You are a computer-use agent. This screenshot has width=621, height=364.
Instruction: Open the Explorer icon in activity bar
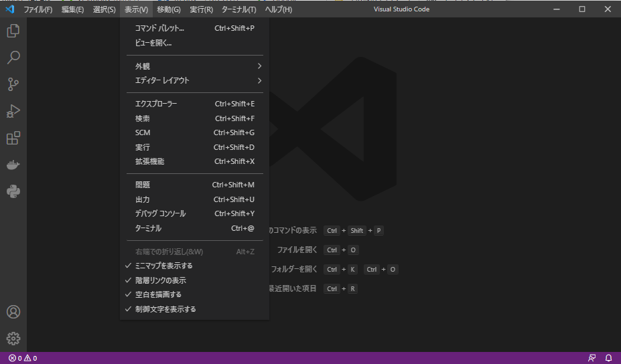pyautogui.click(x=13, y=31)
